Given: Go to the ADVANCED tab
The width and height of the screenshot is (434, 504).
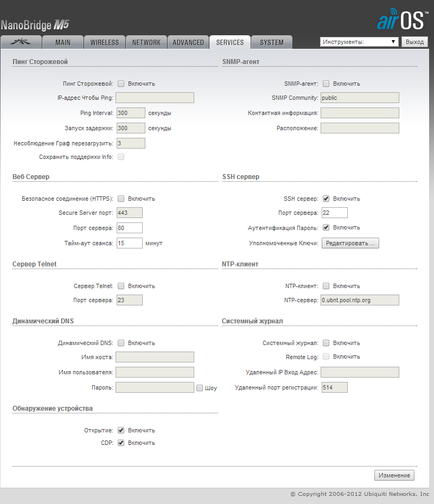Looking at the screenshot, I should point(188,42).
